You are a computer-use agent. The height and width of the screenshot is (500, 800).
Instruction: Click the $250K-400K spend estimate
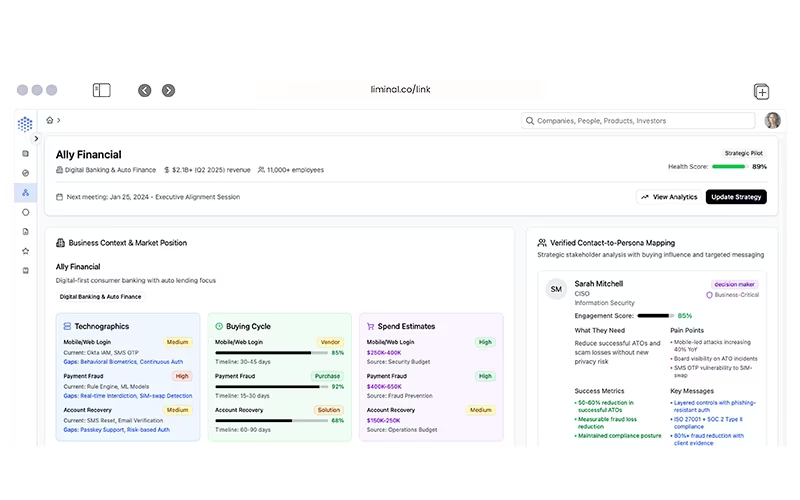click(384, 353)
